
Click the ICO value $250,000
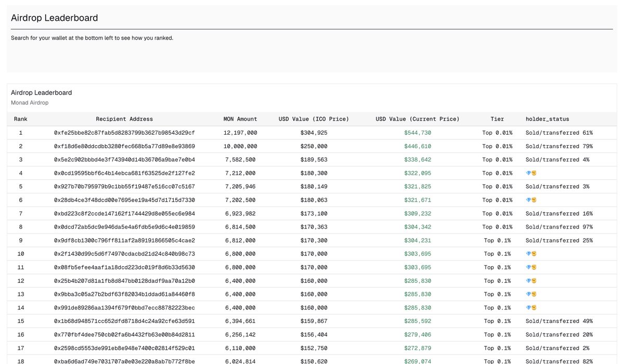(314, 147)
